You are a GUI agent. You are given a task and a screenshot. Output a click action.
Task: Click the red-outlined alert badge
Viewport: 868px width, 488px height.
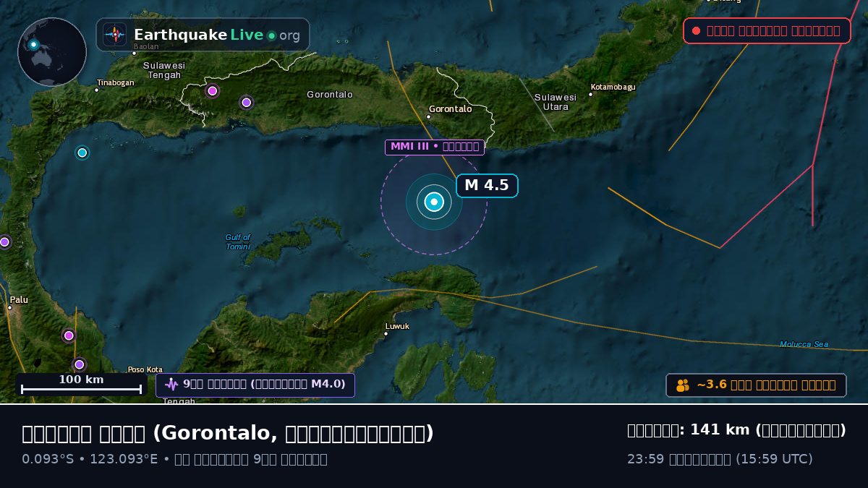767,30
